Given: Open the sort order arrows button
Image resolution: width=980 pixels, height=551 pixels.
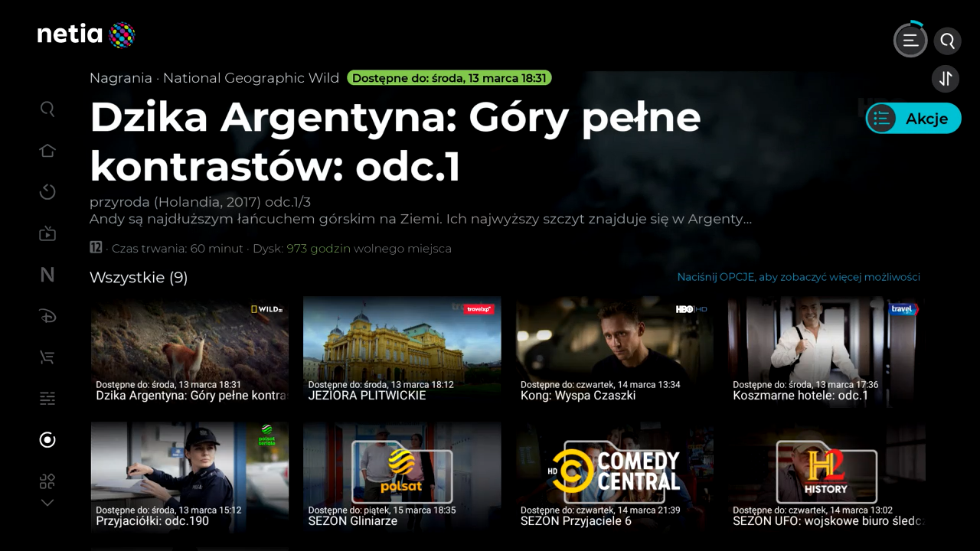Looking at the screenshot, I should [946, 79].
